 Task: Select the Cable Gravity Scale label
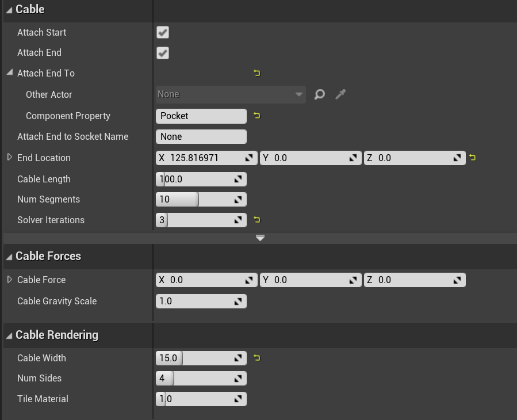click(57, 301)
